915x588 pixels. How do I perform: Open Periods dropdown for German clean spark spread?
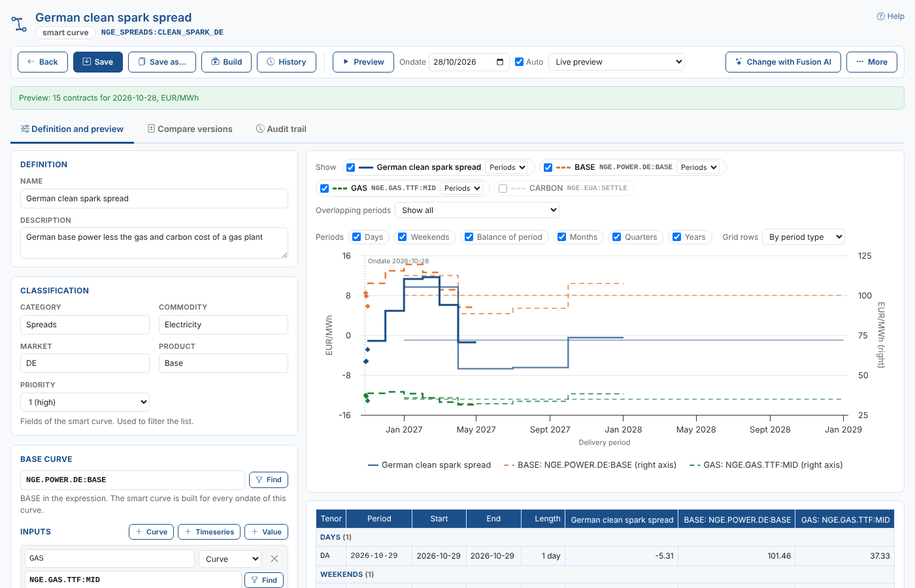pyautogui.click(x=507, y=167)
